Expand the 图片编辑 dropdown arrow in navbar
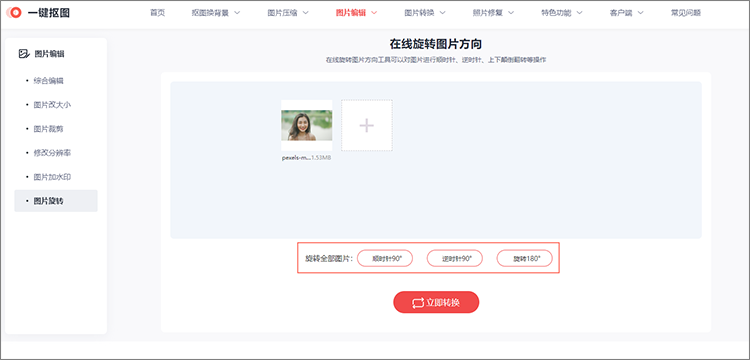Screen dimensions: 750x360 tap(374, 13)
